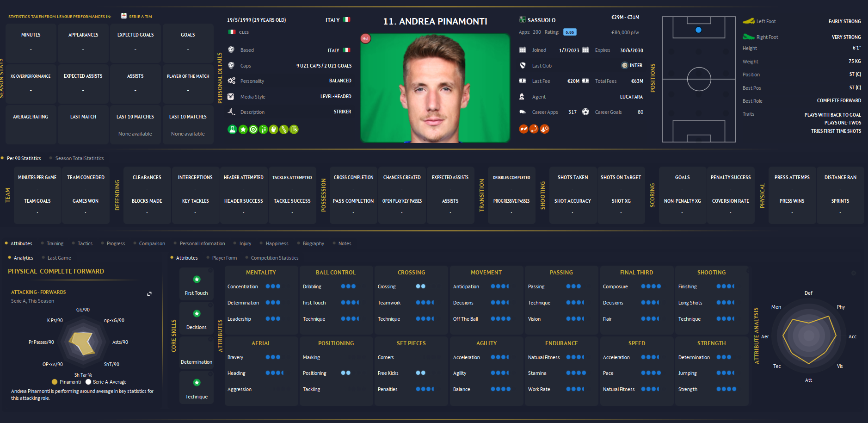Click the Last Club shield icon
This screenshot has width=868, height=423.
click(x=523, y=65)
